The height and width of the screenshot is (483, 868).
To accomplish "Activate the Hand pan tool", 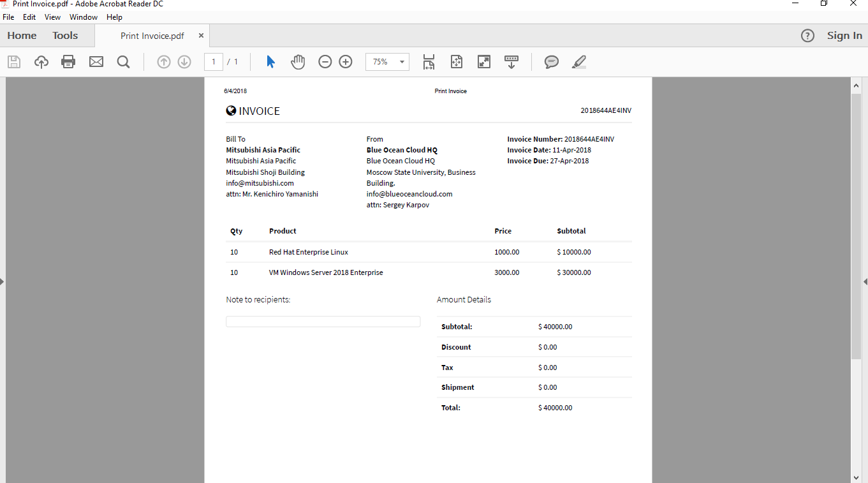I will click(298, 62).
